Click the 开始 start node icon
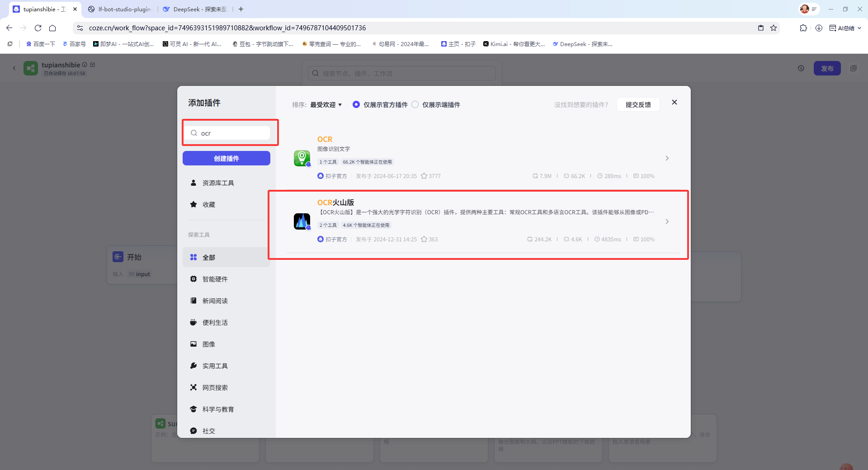 pos(118,257)
